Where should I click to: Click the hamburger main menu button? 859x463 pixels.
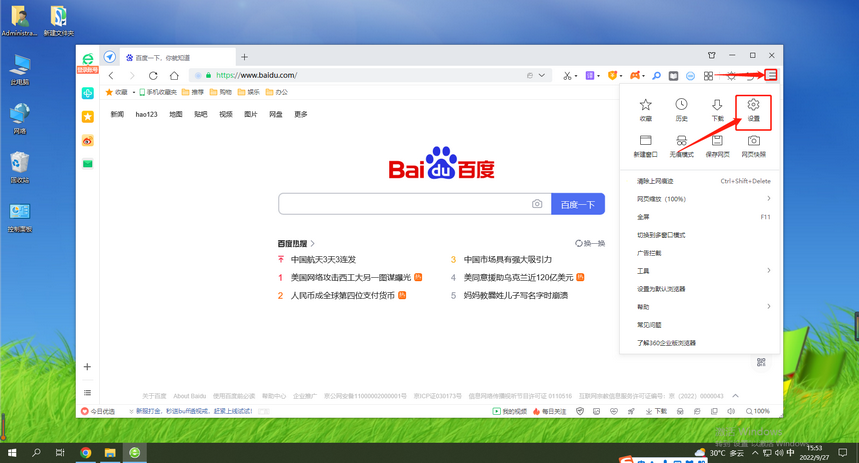click(771, 75)
